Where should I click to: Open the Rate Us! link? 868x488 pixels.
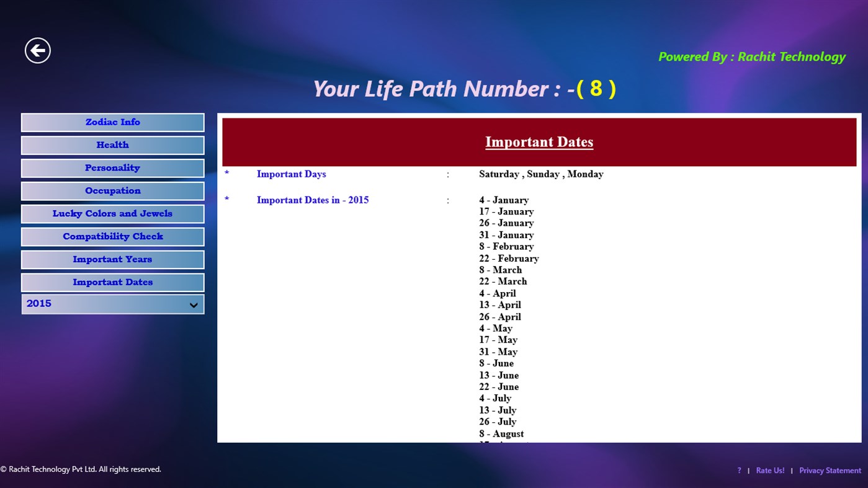[x=770, y=470]
